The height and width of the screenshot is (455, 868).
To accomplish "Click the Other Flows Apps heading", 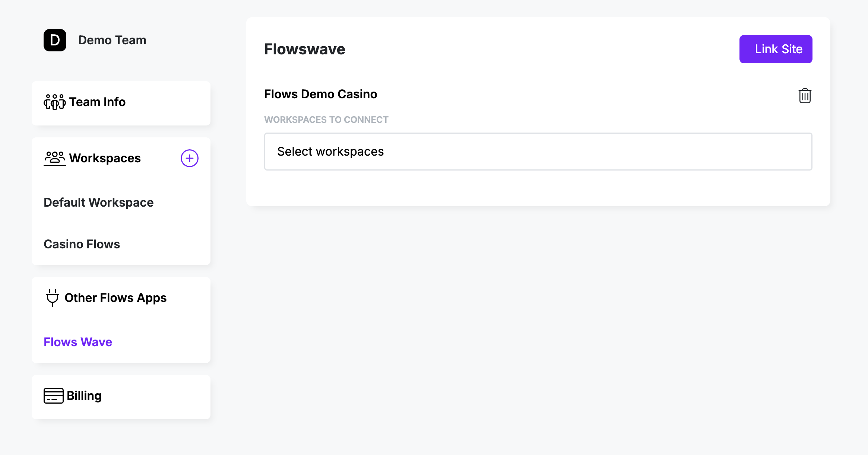I will 115,298.
